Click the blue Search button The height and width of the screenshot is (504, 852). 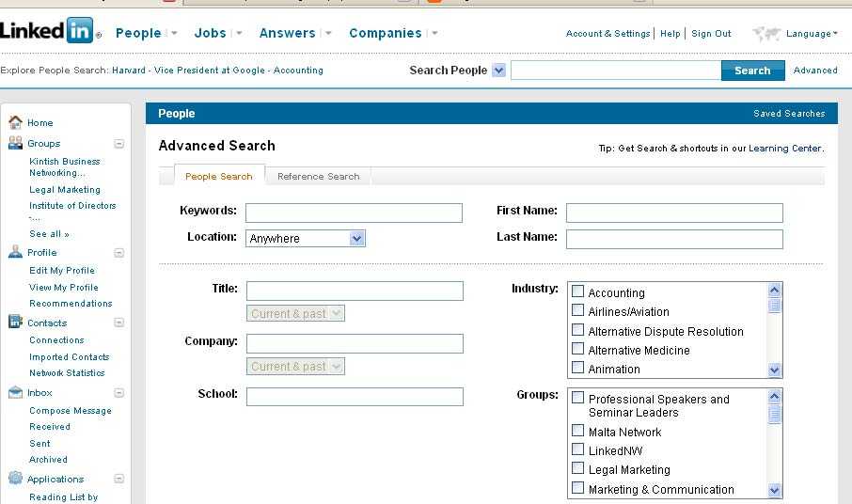[x=752, y=71]
